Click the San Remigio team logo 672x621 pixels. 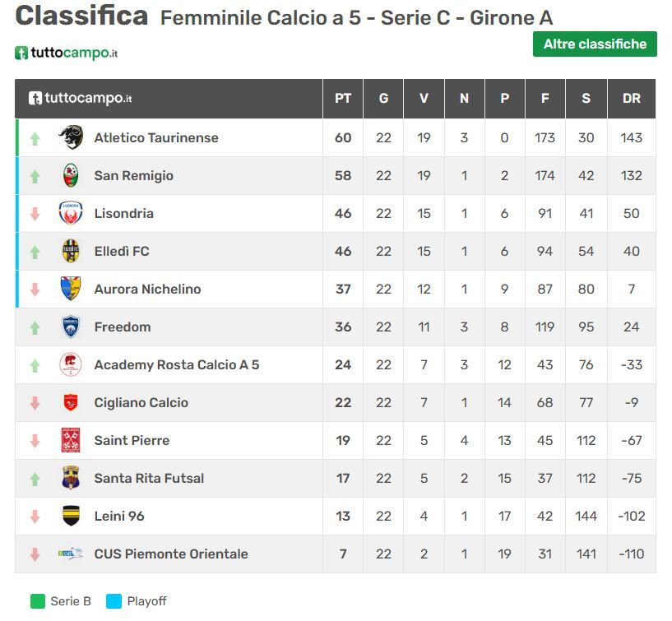click(x=72, y=176)
